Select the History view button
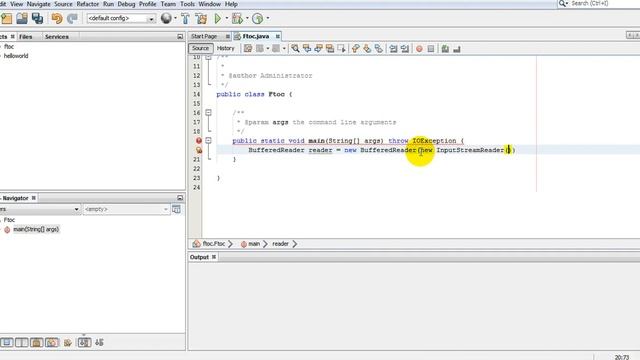Screen dimensions: 640x360 (225, 48)
